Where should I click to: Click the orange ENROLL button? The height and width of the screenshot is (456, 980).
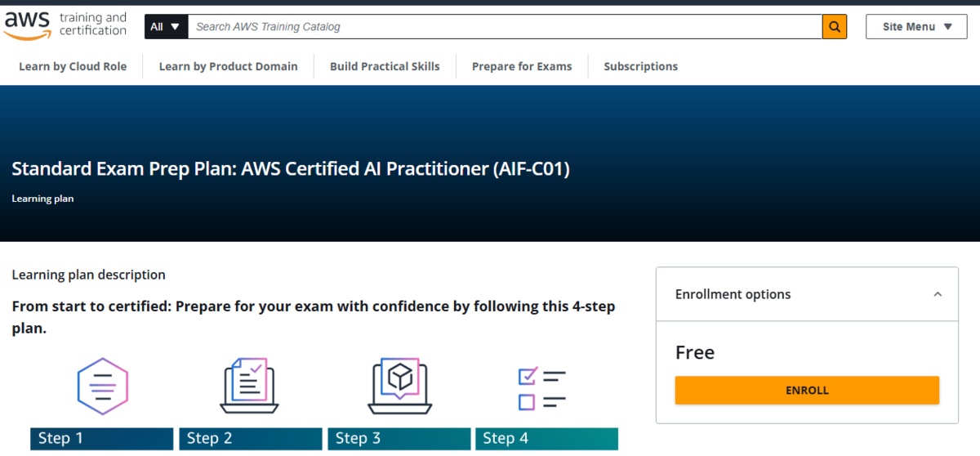click(x=807, y=391)
